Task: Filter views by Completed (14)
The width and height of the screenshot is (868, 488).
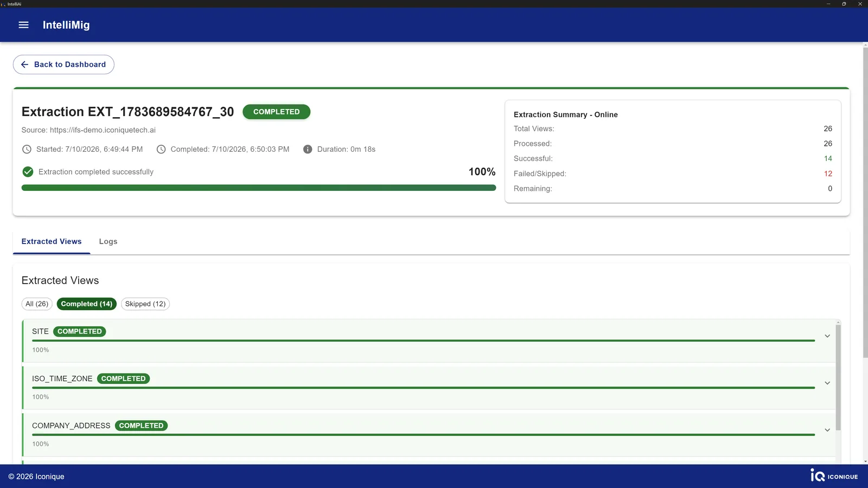Action: (87, 304)
